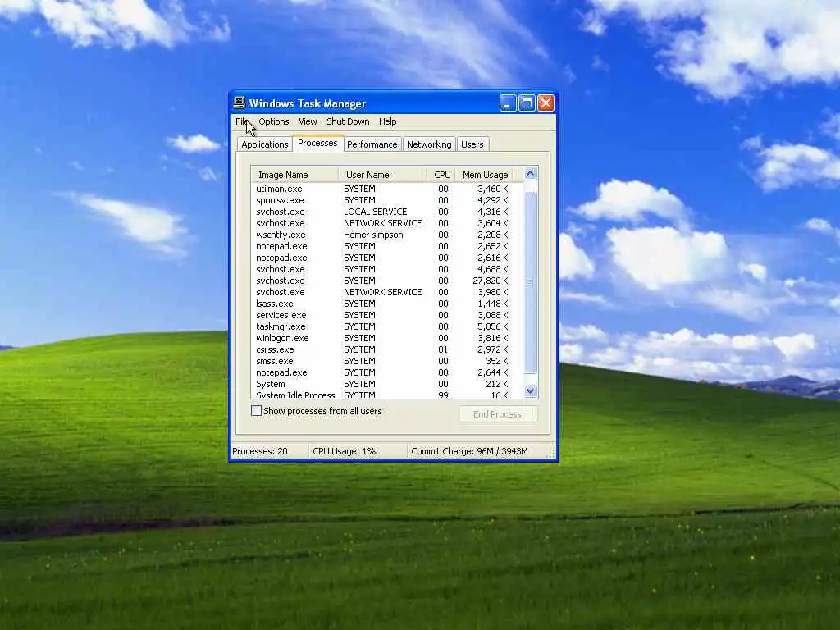This screenshot has height=630, width=840.
Task: Sort by the Mem Usage column header
Action: (485, 175)
